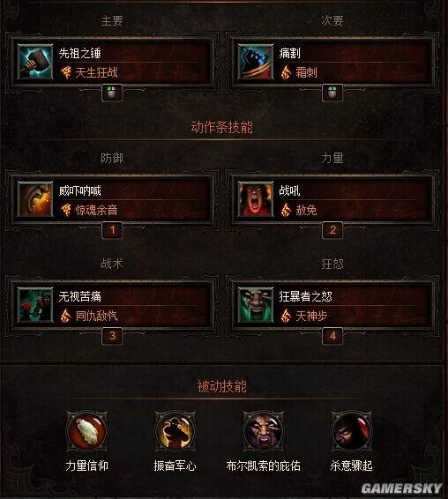Select the 天生狂战 rune label

click(96, 72)
